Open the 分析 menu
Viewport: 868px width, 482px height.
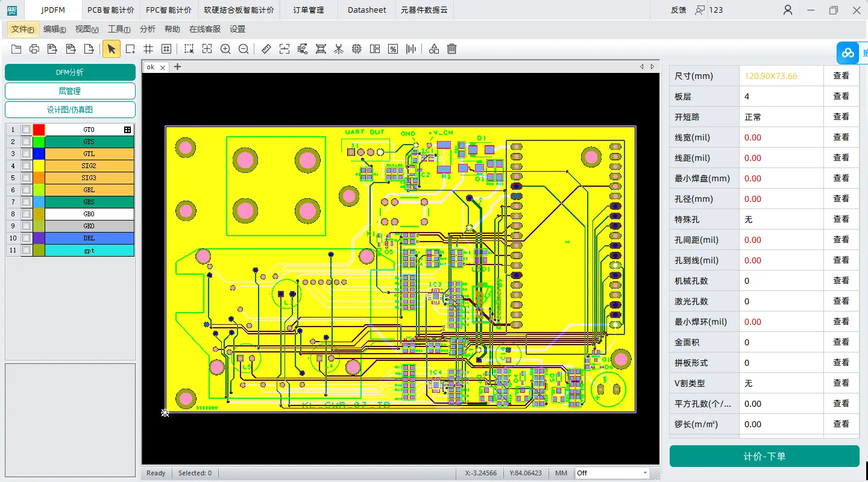pyautogui.click(x=147, y=29)
